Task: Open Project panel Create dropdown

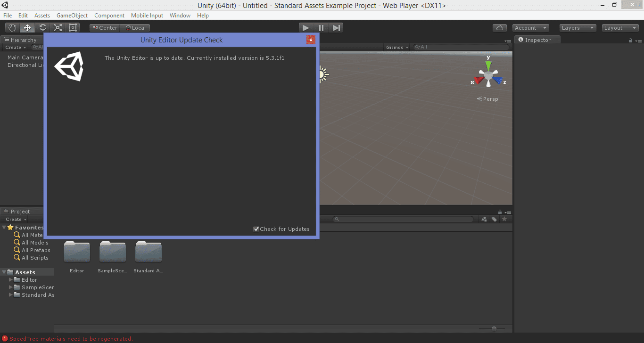Action: click(x=16, y=220)
